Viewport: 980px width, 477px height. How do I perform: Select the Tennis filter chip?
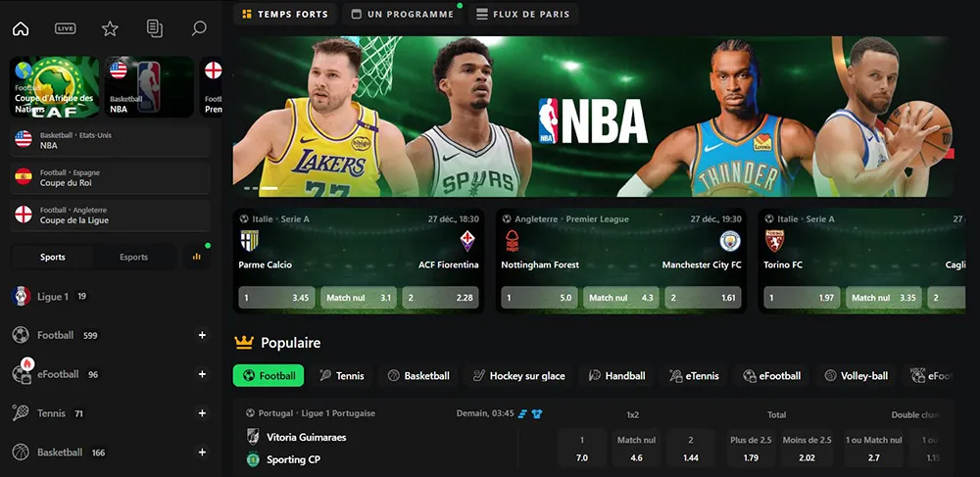tap(341, 376)
